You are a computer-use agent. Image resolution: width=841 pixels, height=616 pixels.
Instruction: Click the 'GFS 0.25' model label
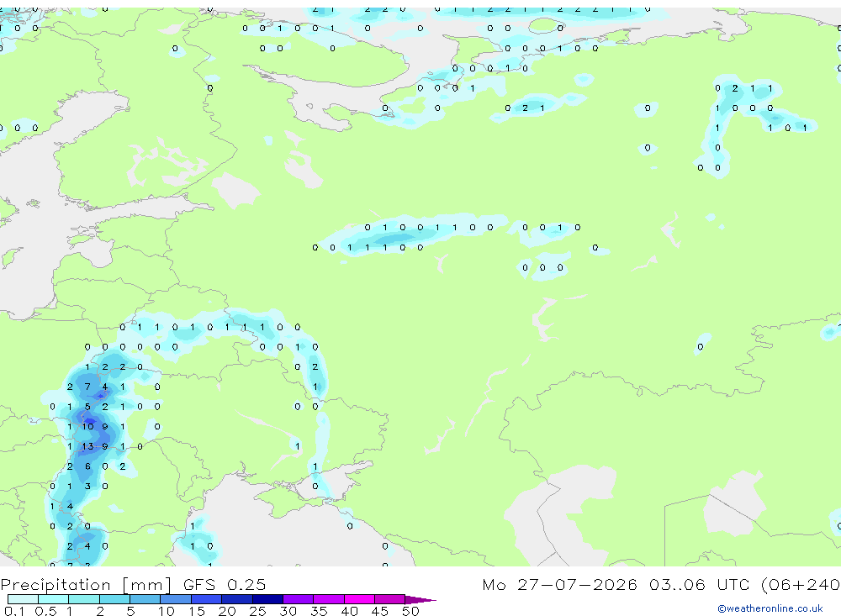(x=225, y=584)
